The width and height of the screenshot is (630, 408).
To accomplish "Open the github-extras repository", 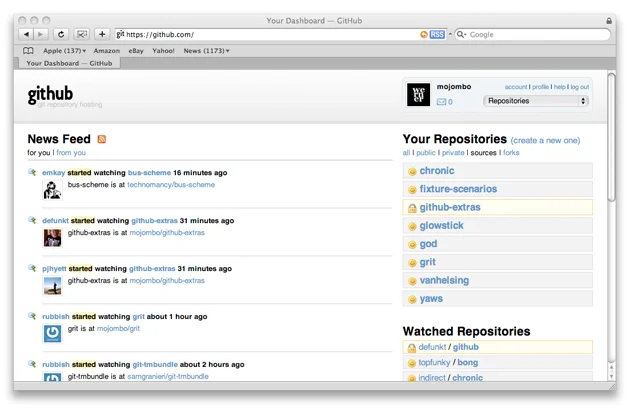I will coord(450,207).
